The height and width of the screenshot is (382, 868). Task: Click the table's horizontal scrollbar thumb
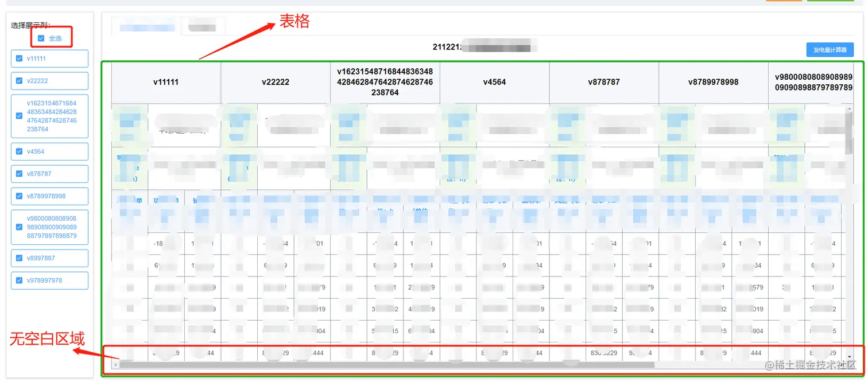pyautogui.click(x=387, y=365)
